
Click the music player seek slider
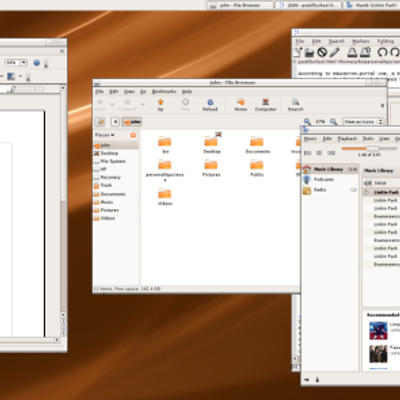point(369,149)
